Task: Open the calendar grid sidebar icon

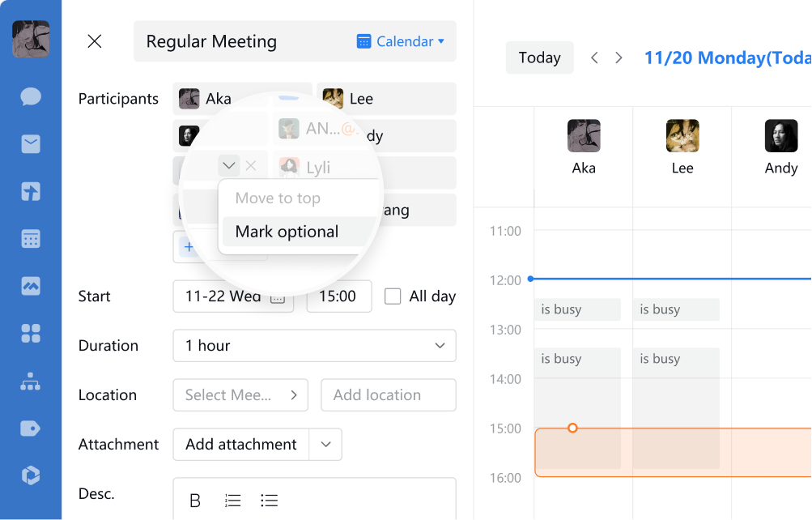Action: (31, 239)
